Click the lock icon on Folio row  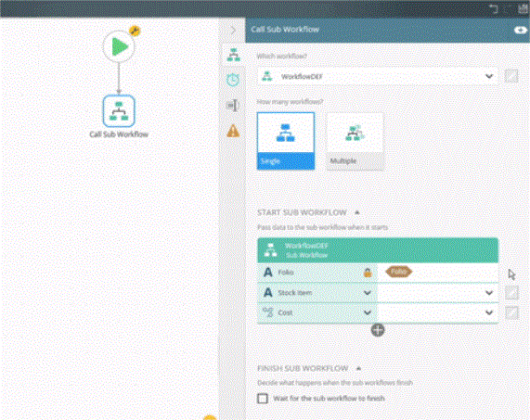[x=368, y=273]
